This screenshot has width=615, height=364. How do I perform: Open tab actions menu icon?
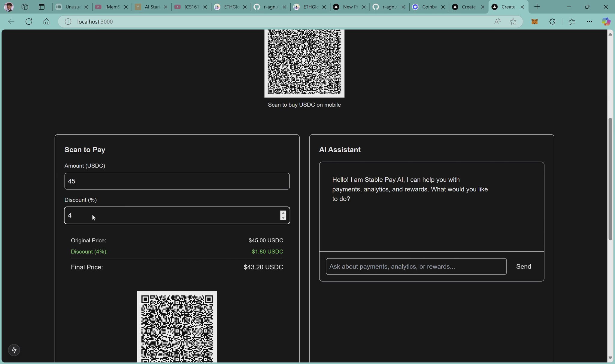coord(41,7)
